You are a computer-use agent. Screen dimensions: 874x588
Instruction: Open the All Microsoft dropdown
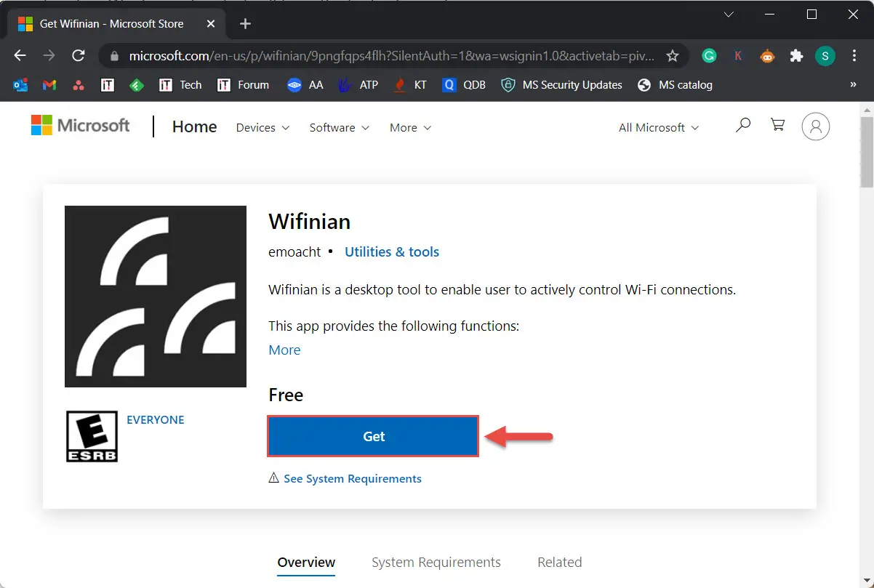659,127
